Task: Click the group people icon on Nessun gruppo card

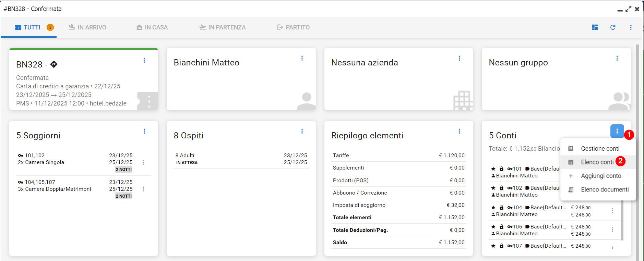Action: coord(619,101)
